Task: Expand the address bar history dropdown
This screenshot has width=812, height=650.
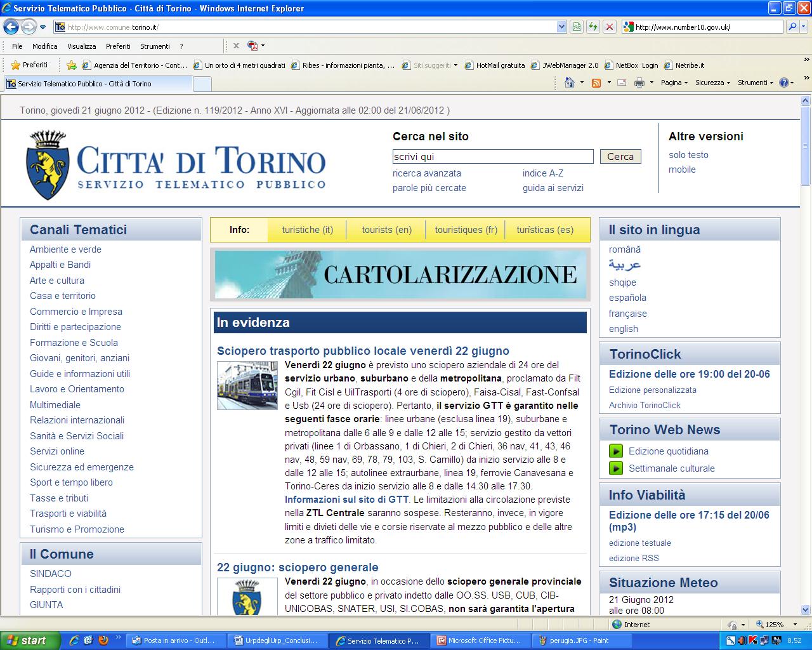Action: [x=561, y=27]
